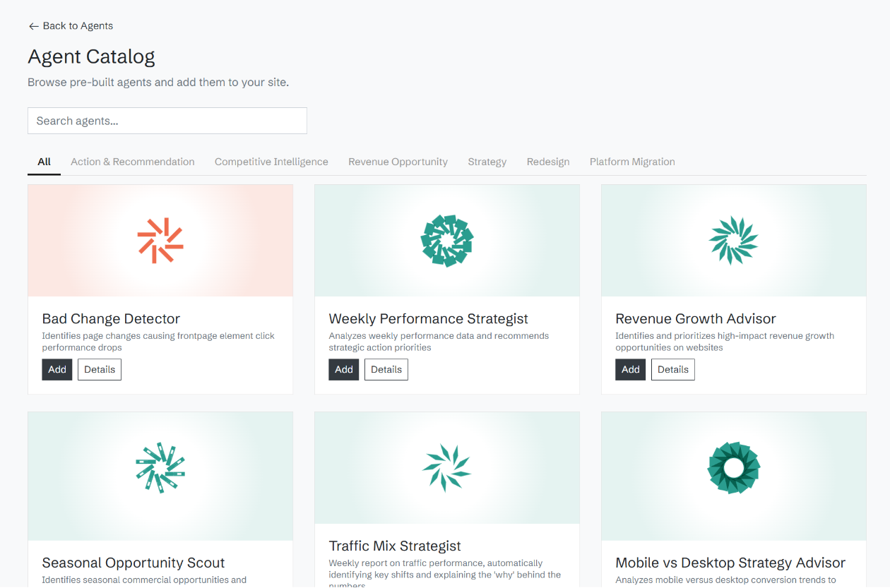Click the 'Browse pre-built agents' subtitle text
The image size is (890, 588).
coord(158,83)
